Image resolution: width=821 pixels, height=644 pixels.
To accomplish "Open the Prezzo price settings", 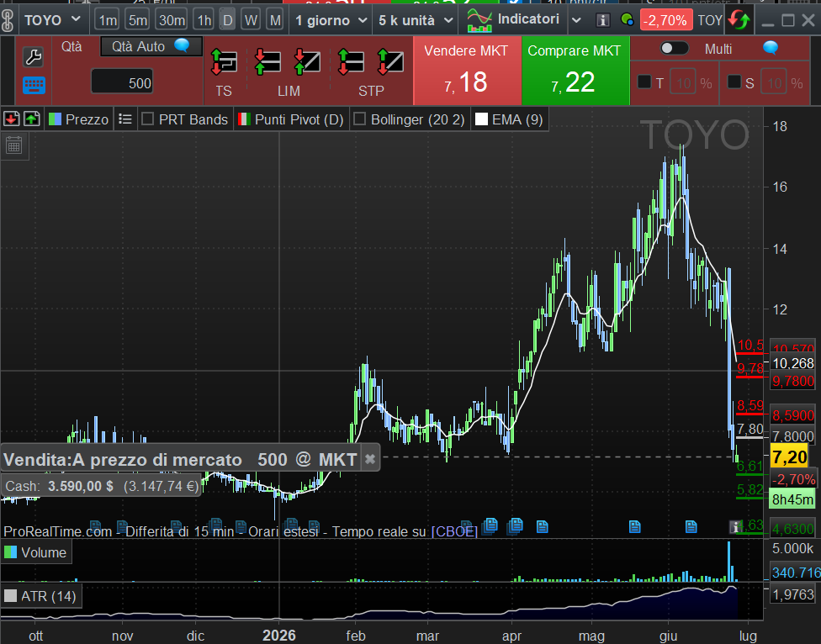I will pos(78,119).
